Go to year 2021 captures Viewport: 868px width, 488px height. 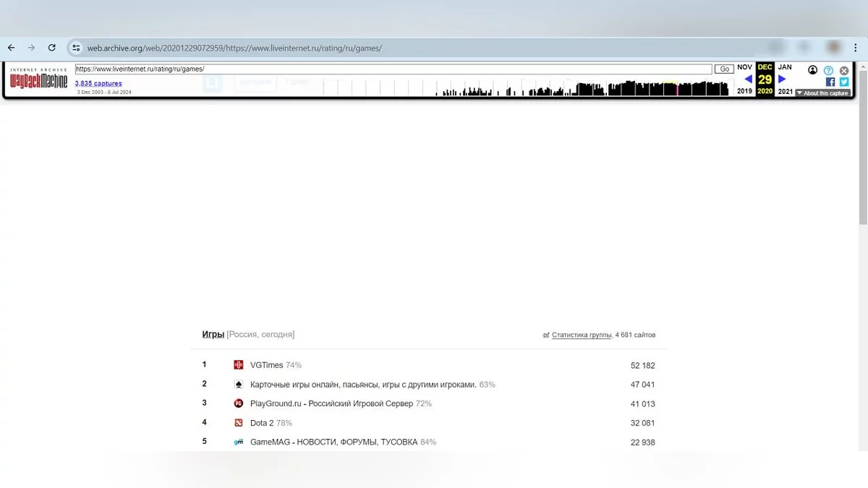[786, 92]
